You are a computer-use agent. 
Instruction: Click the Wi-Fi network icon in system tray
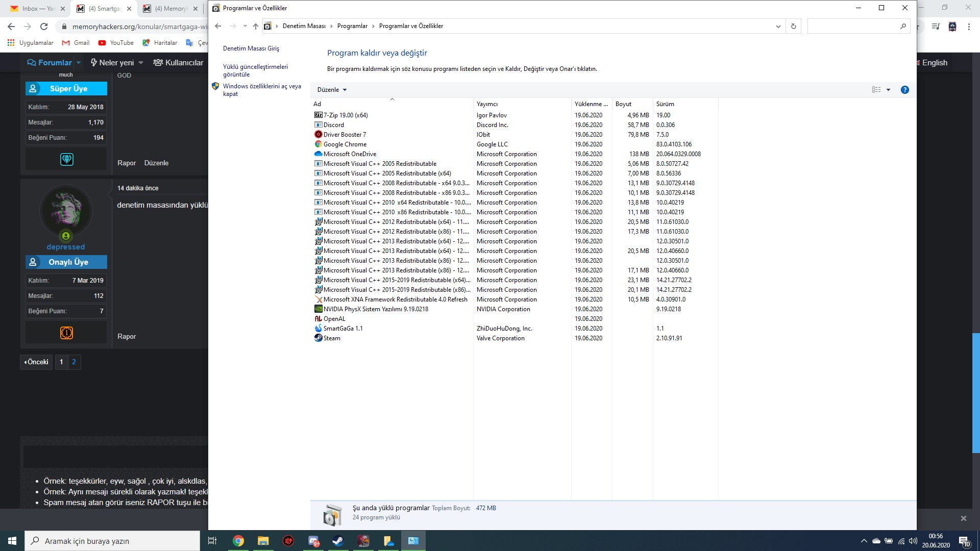coord(901,541)
